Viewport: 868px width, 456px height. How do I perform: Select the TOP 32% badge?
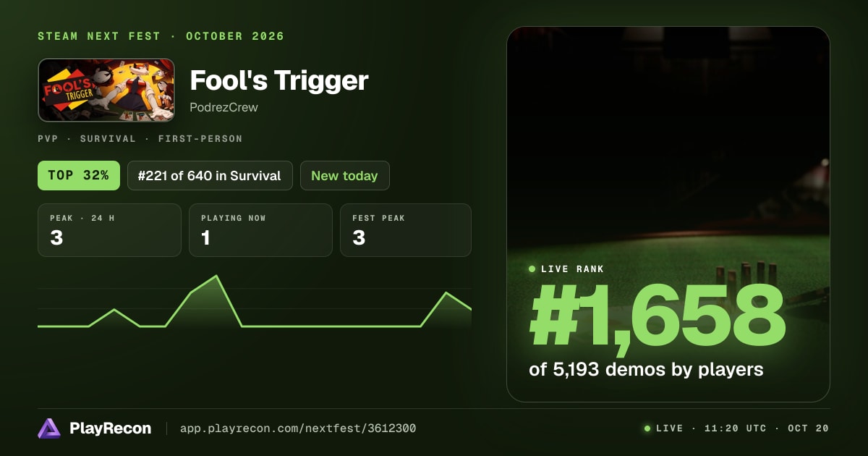[79, 175]
